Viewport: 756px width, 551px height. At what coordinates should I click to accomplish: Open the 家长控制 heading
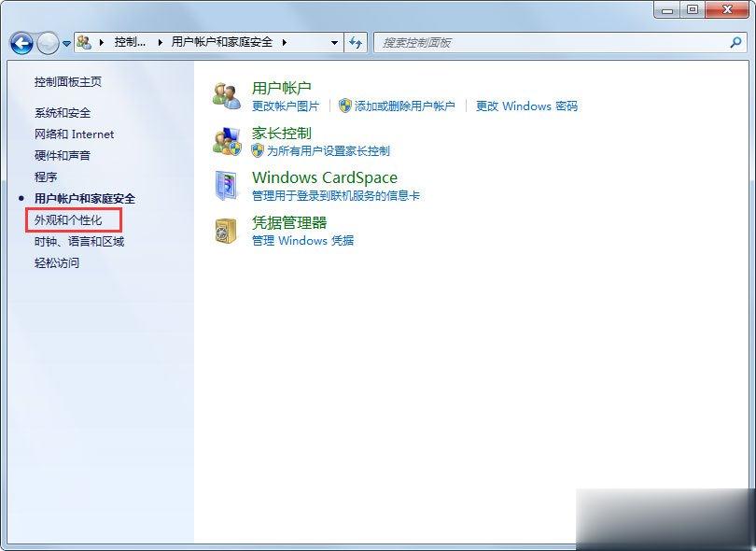[282, 133]
